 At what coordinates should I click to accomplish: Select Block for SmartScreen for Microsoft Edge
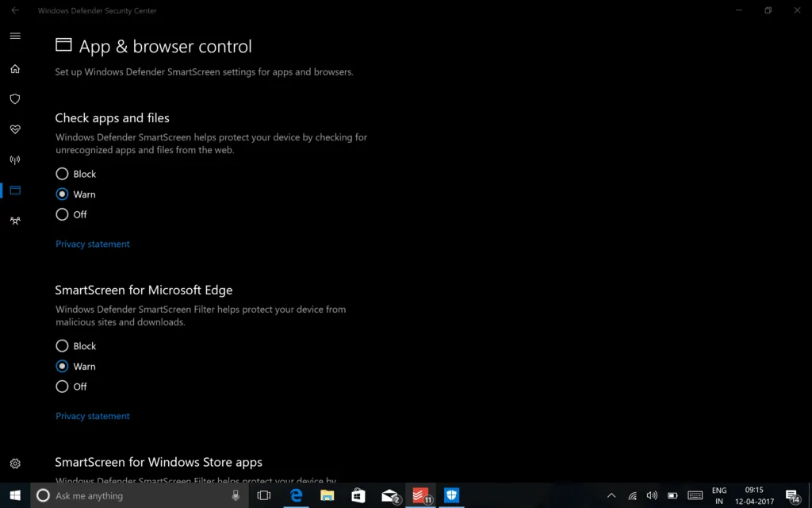click(x=75, y=346)
